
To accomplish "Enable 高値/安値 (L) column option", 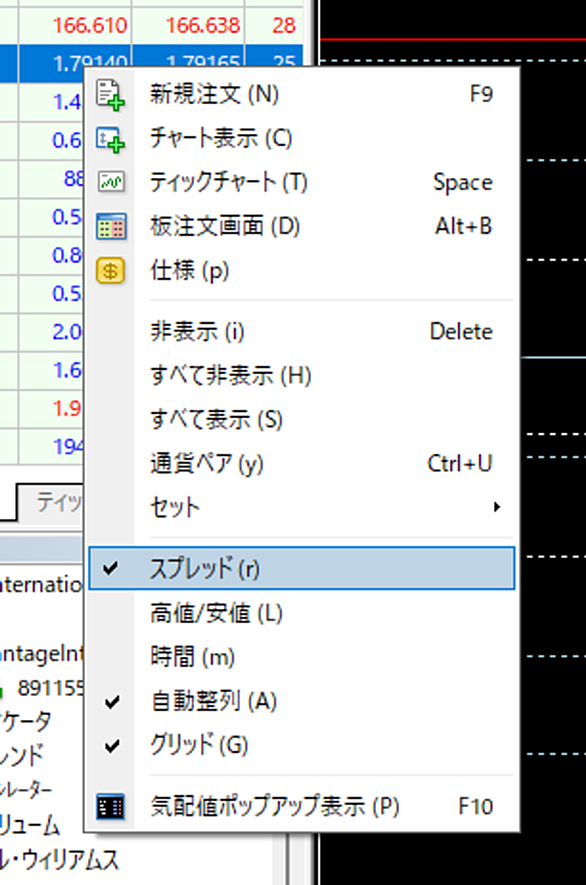I will click(x=301, y=613).
